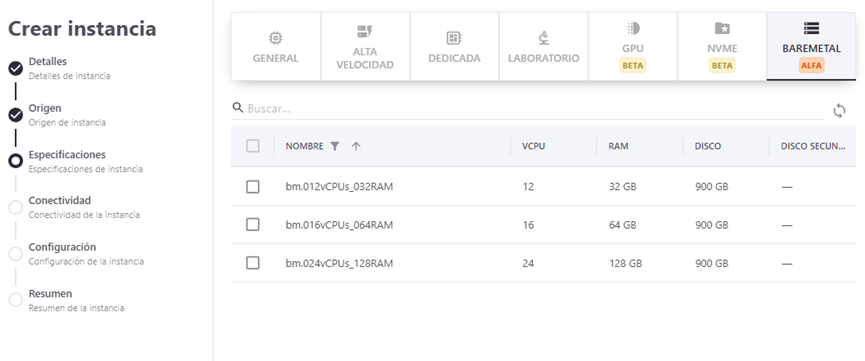This screenshot has height=361, width=865.
Task: Open the Nombre column filter icon
Action: (x=335, y=146)
